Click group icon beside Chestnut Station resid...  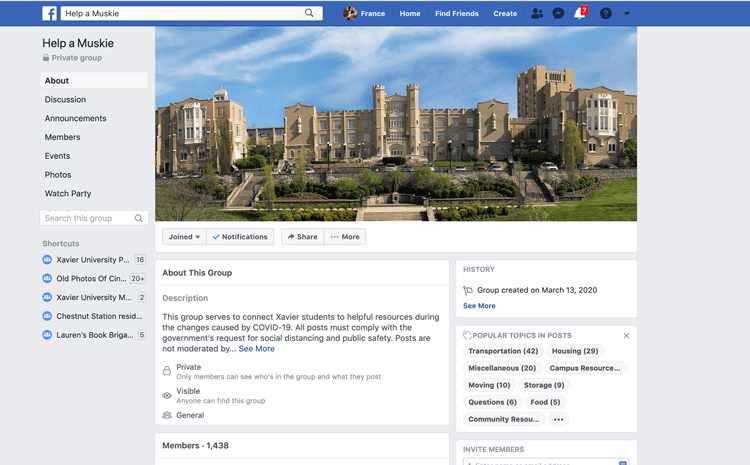coord(47,316)
